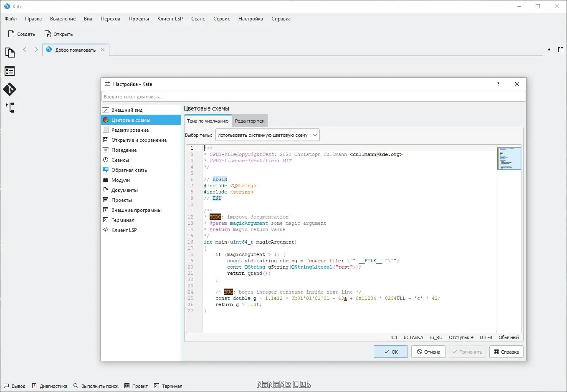Screen dimensions: 567x392
Task: Toggle the Вывод bottom panel
Action: (x=15, y=386)
